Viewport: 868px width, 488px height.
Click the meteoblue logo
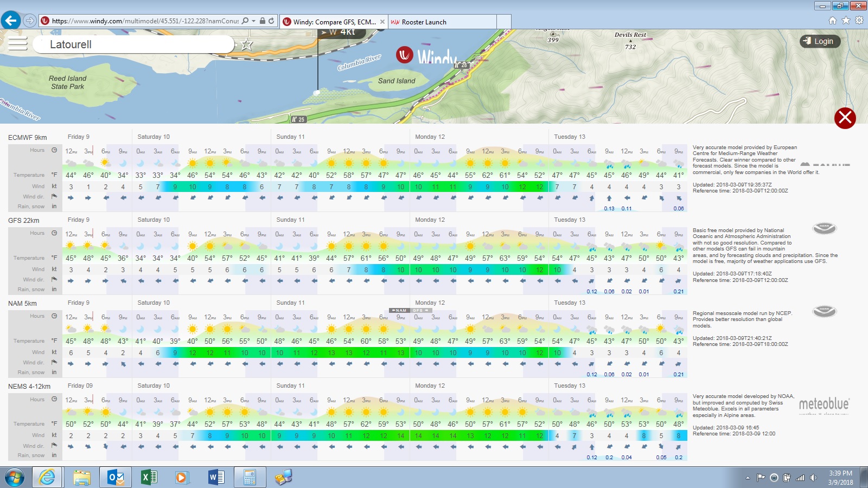(824, 406)
